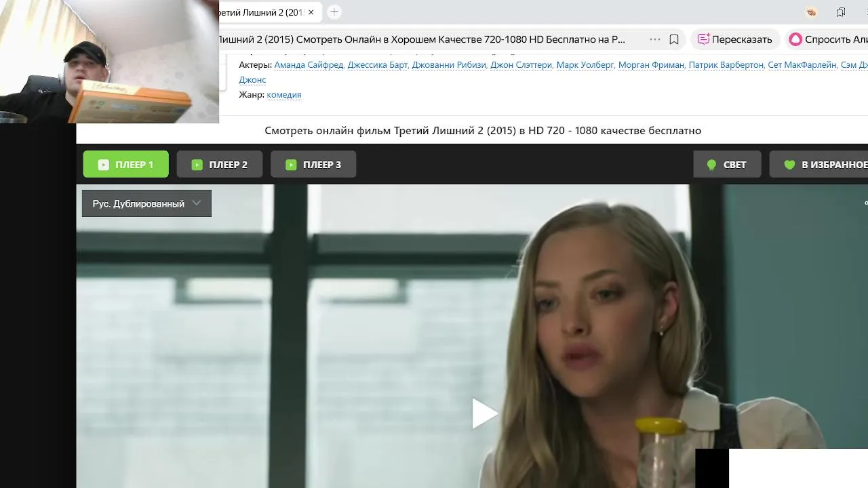Open the browser collections icon at top right
The image size is (868, 488).
(841, 12)
